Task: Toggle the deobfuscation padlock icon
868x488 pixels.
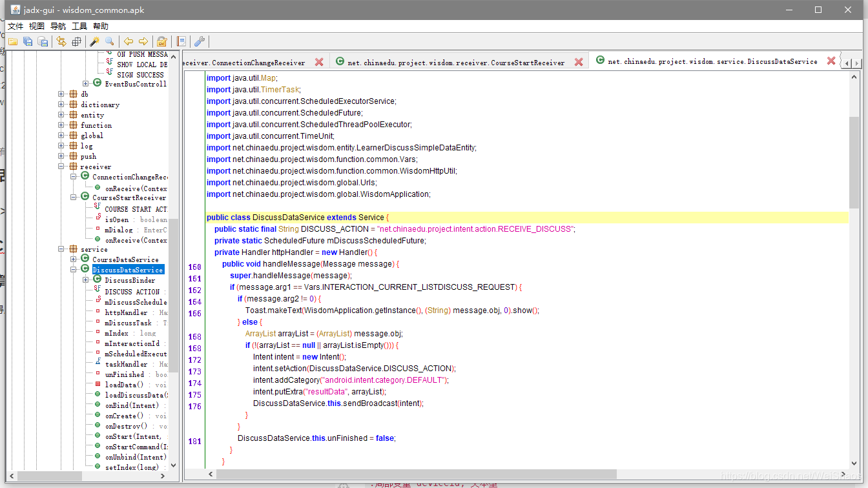Action: pos(162,41)
